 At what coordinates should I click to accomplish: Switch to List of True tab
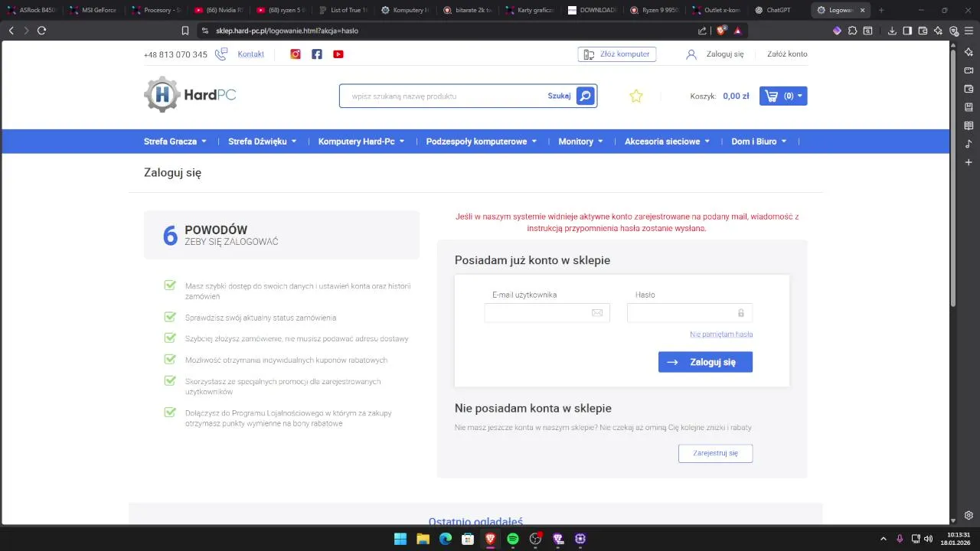[x=343, y=10]
